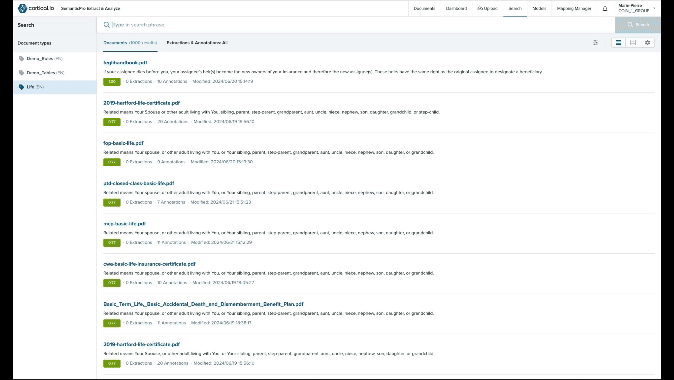Select the Search navigation tab

point(515,8)
